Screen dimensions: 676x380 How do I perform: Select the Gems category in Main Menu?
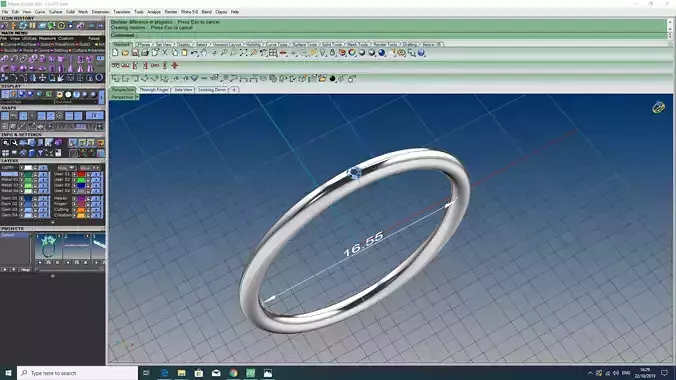(x=42, y=50)
